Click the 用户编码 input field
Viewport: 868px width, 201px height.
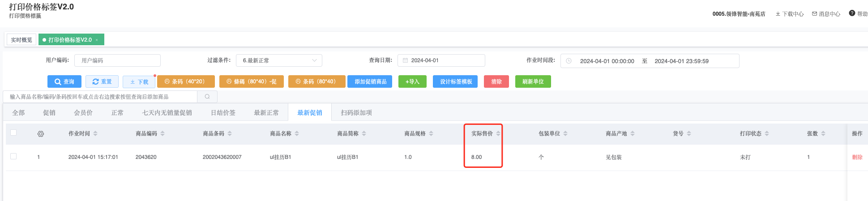[117, 60]
